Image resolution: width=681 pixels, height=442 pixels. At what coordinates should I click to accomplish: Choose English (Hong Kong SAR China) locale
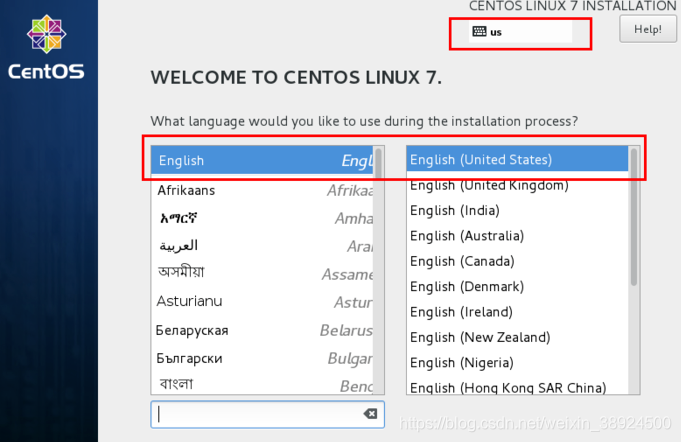point(517,386)
